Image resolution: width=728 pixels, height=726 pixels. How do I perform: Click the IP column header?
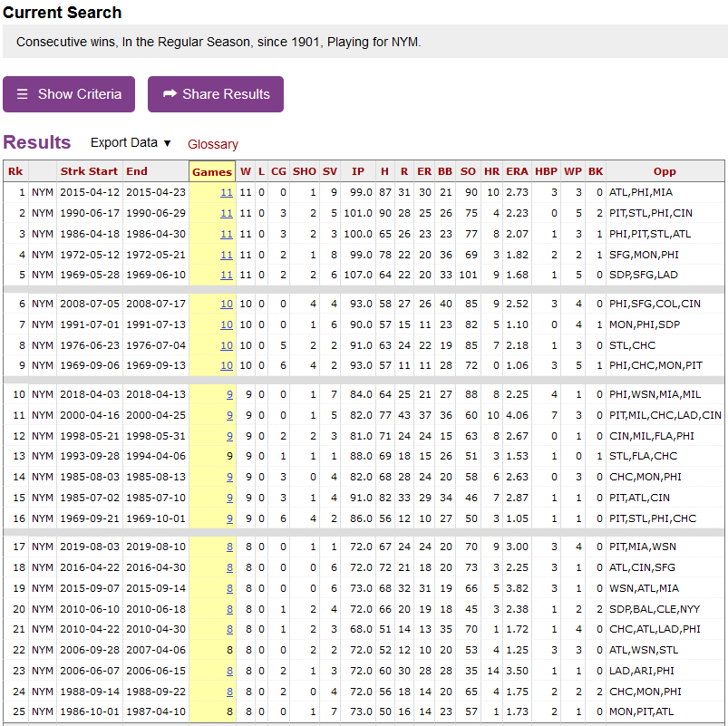pos(357,171)
